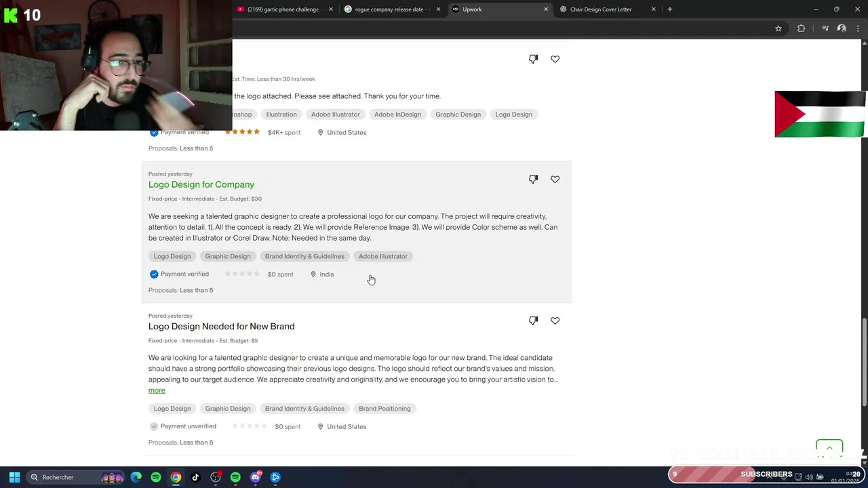Click thumbs-down on the $4K+ spent job

coord(534,59)
